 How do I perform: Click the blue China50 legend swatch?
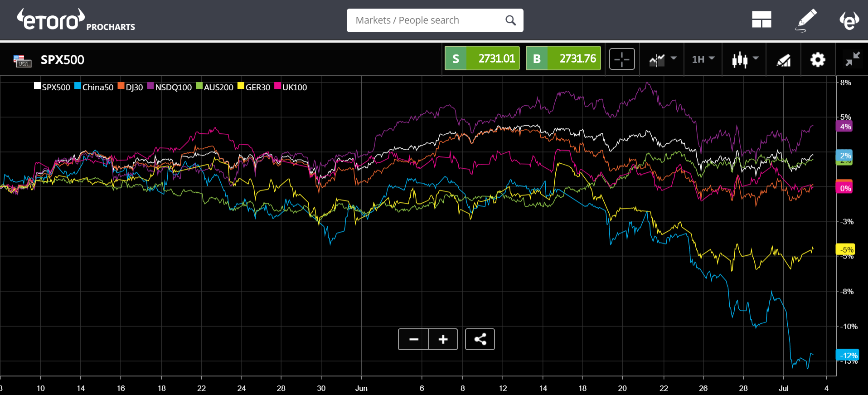pos(78,86)
